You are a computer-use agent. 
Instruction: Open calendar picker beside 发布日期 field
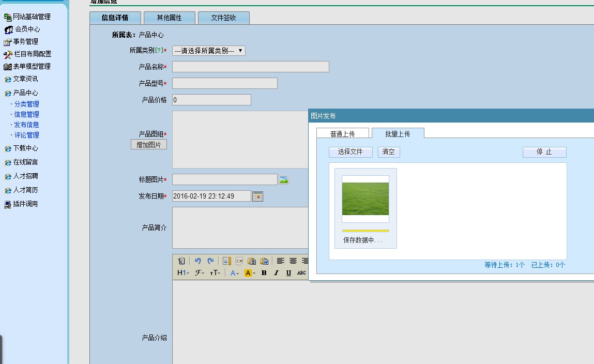[257, 196]
